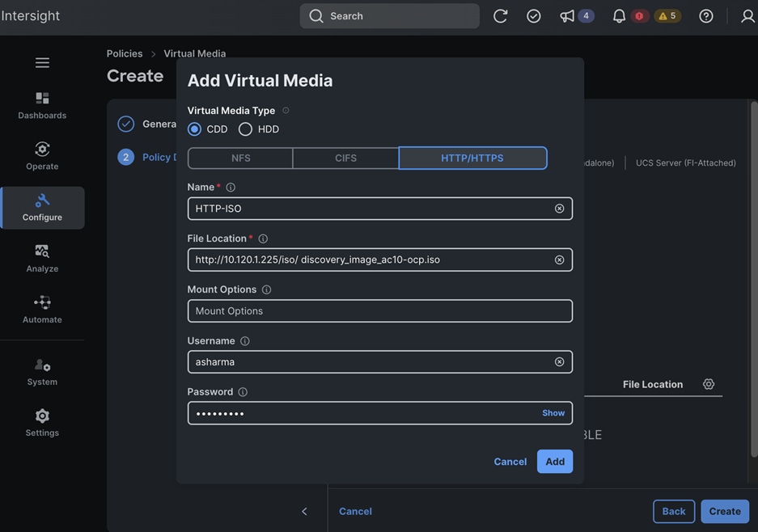The width and height of the screenshot is (758, 532).
Task: Click the File Location input field
Action: (380, 260)
